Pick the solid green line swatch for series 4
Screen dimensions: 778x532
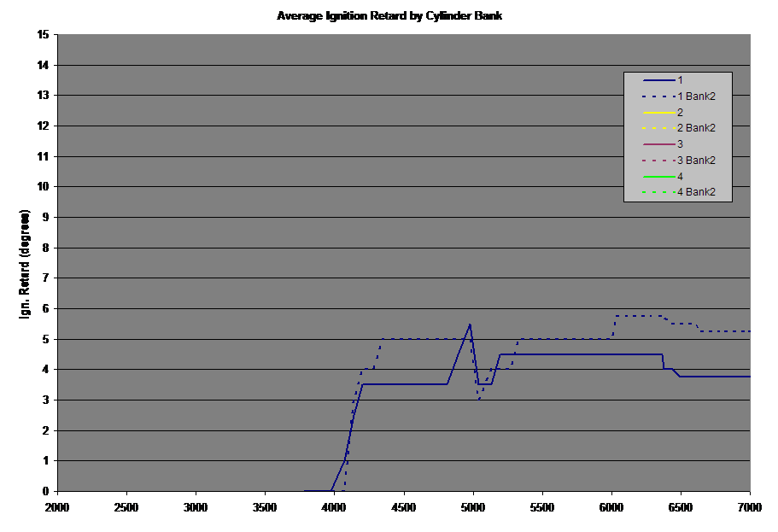pos(658,176)
